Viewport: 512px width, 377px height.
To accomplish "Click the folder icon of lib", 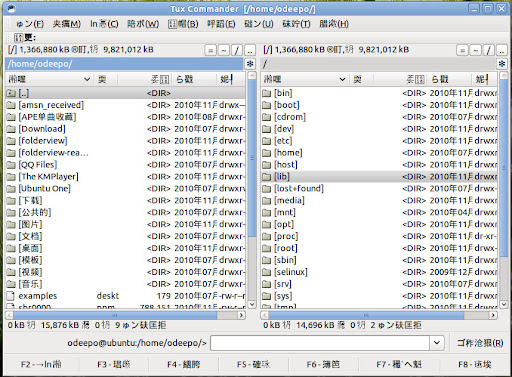I will [x=267, y=177].
